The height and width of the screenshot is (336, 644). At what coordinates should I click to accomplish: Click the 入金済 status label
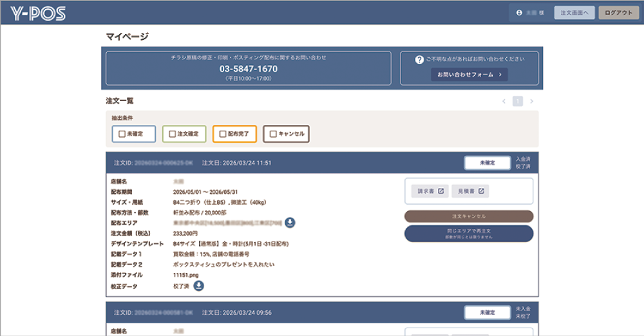(523, 159)
